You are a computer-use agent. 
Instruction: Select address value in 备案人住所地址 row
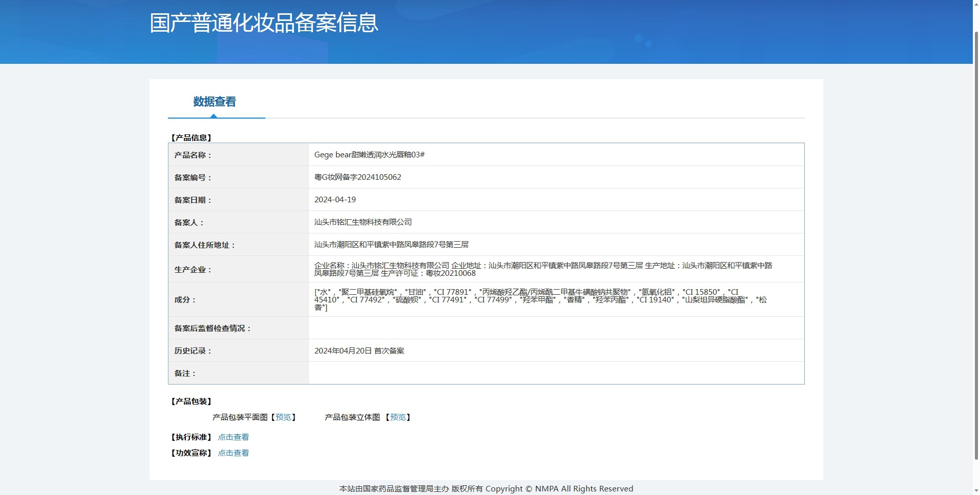[391, 245]
